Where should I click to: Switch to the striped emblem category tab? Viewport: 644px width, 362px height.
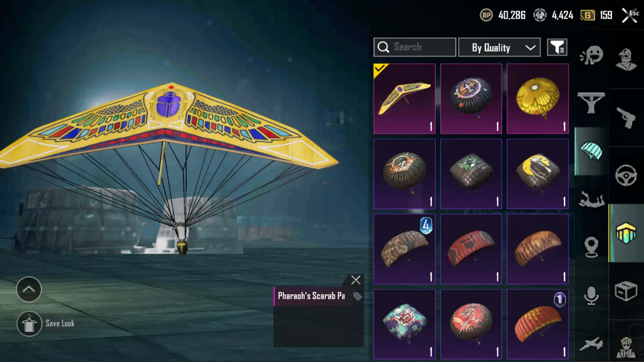pyautogui.click(x=626, y=233)
